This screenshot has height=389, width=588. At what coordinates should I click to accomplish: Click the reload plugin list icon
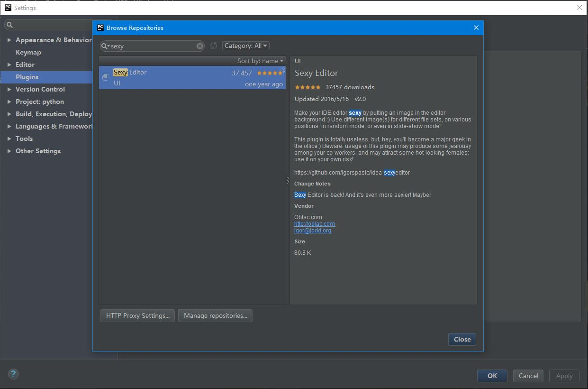coord(214,46)
